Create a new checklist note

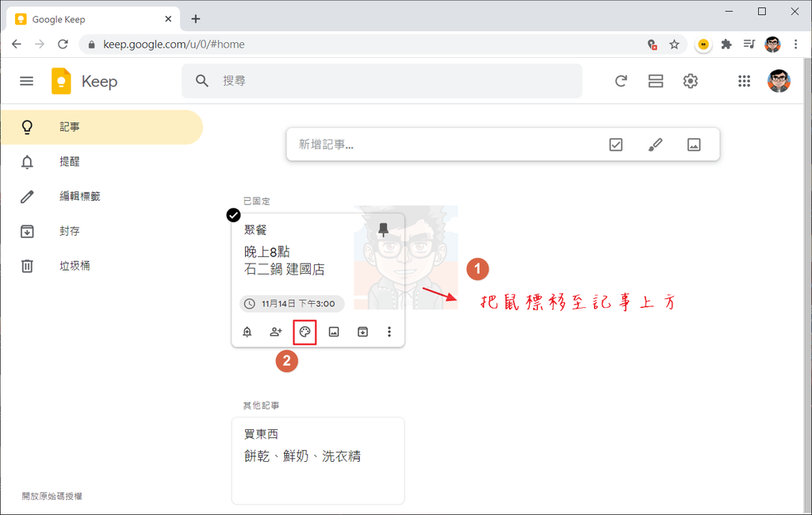click(615, 144)
